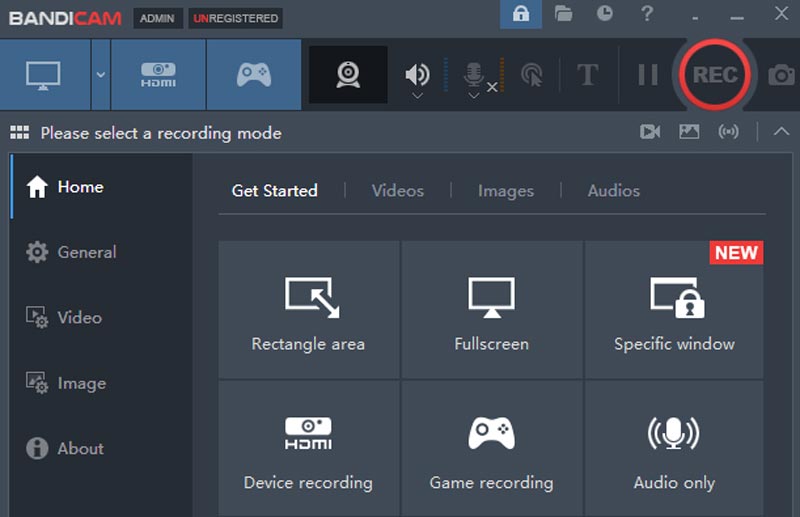Open General settings in sidebar
The height and width of the screenshot is (517, 800).
point(101,252)
